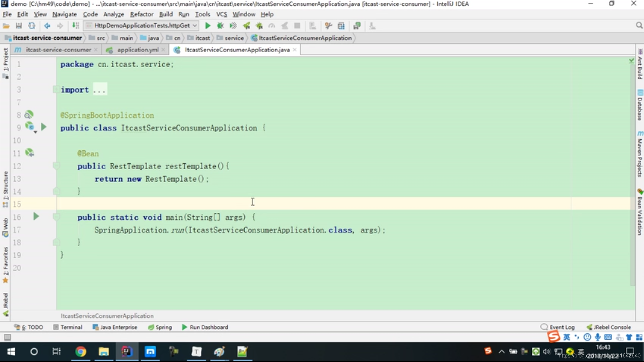The image size is (644, 362).
Task: Start debugging with the bug icon
Action: point(220,26)
